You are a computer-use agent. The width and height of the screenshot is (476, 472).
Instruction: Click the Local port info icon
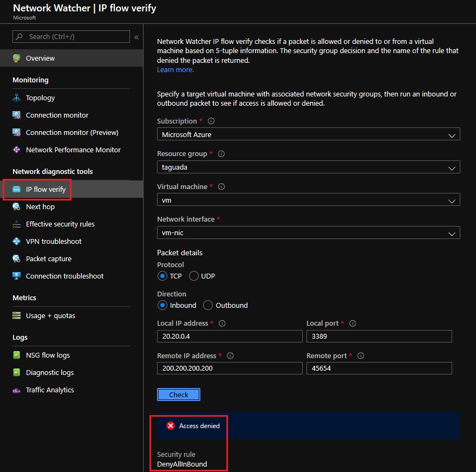[353, 323]
